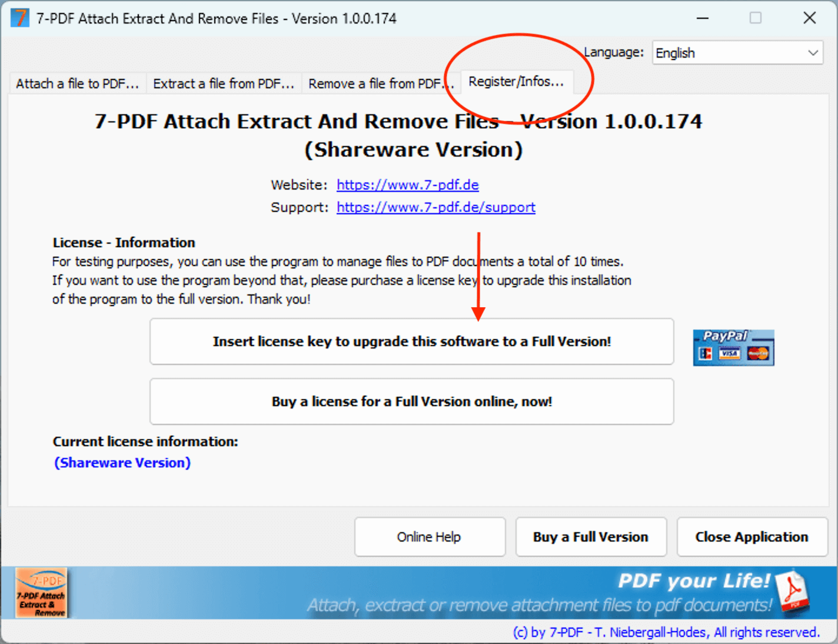
Task: Click the Buy a Full Version button
Action: click(x=591, y=537)
